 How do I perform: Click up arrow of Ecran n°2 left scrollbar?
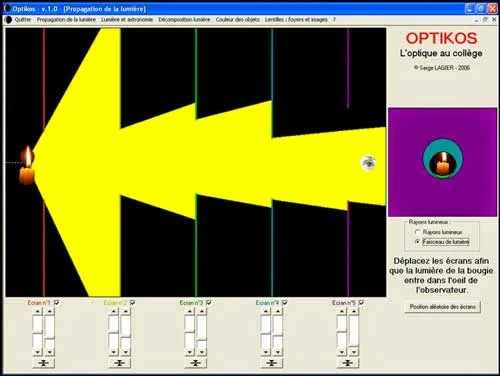pos(114,312)
